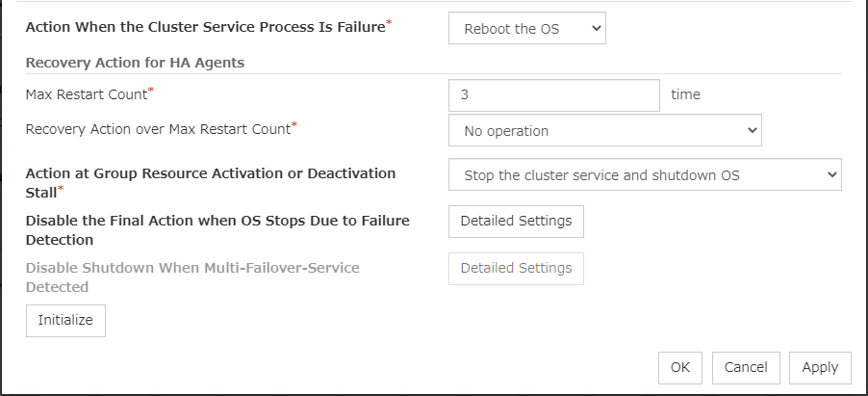Click the Recovery Action for HA Agents heading
The height and width of the screenshot is (396, 868).
[135, 63]
